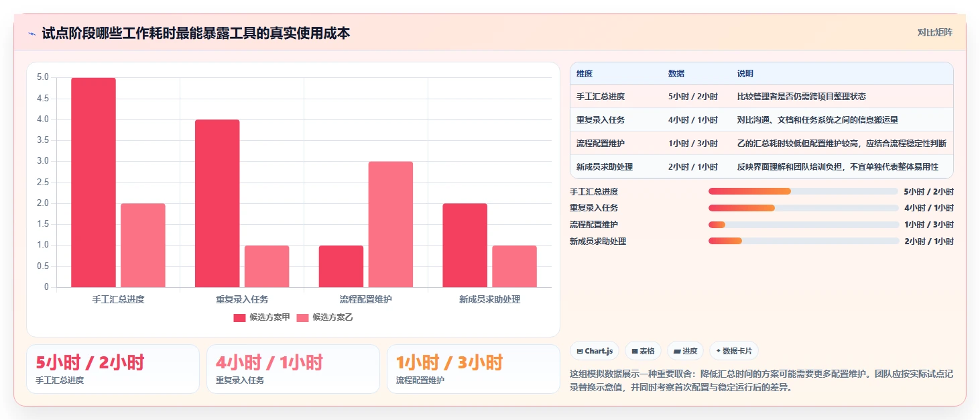
Task: Click the page title about 试点阶段
Action: pyautogui.click(x=196, y=33)
